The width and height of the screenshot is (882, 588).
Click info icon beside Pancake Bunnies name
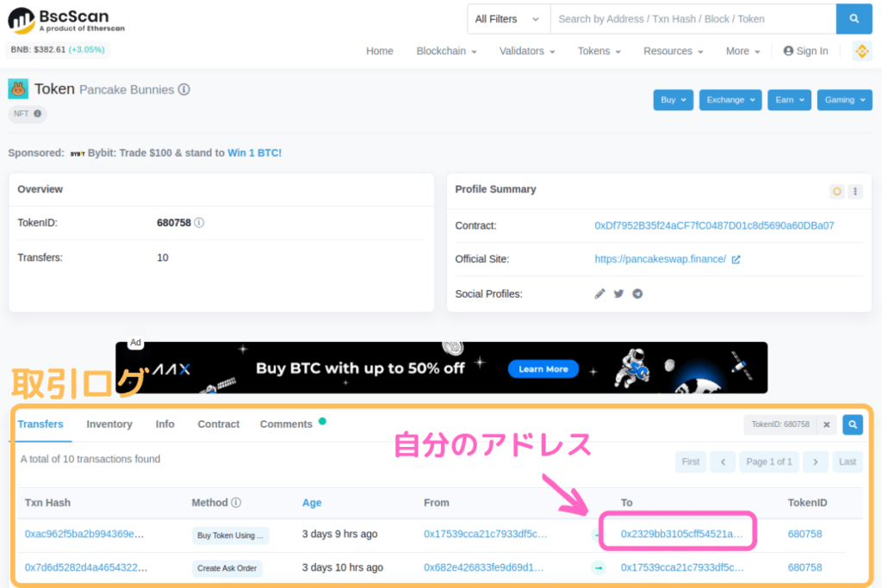tap(184, 90)
